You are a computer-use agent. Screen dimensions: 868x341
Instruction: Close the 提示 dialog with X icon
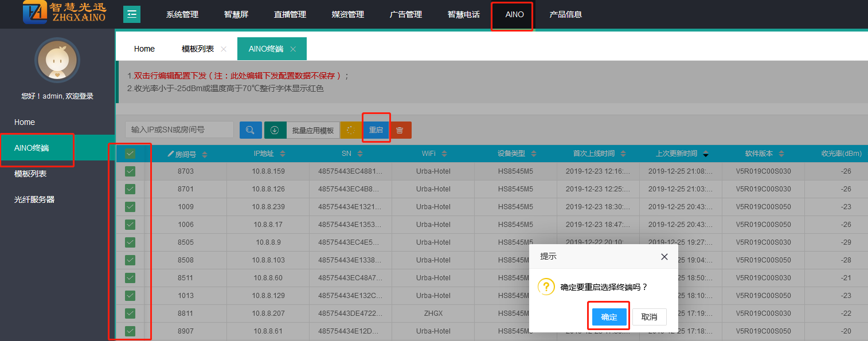(x=664, y=257)
